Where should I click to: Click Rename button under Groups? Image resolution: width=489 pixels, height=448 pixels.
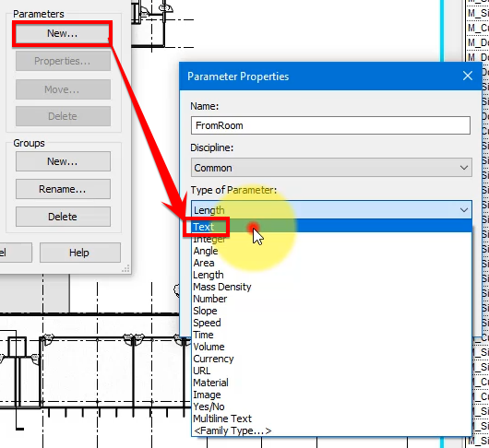click(x=63, y=189)
